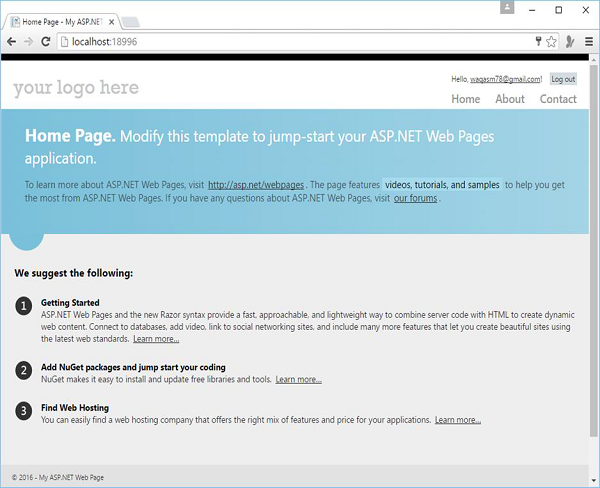
Task: Click the browser back arrow
Action: (x=11, y=41)
